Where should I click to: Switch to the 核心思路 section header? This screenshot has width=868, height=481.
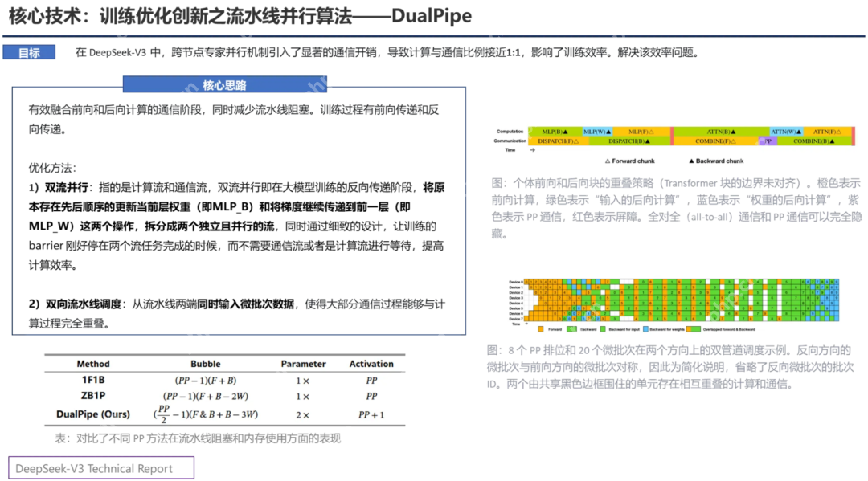click(x=223, y=84)
